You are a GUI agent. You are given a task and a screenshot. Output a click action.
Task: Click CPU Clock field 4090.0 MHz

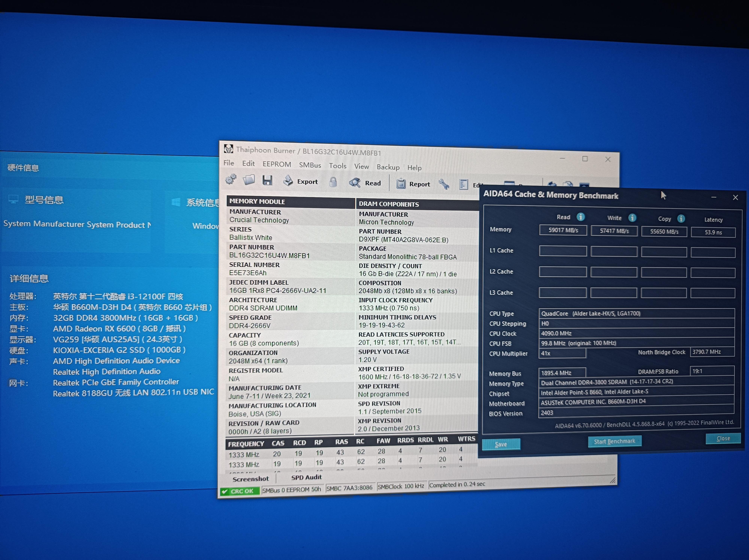coord(636,333)
